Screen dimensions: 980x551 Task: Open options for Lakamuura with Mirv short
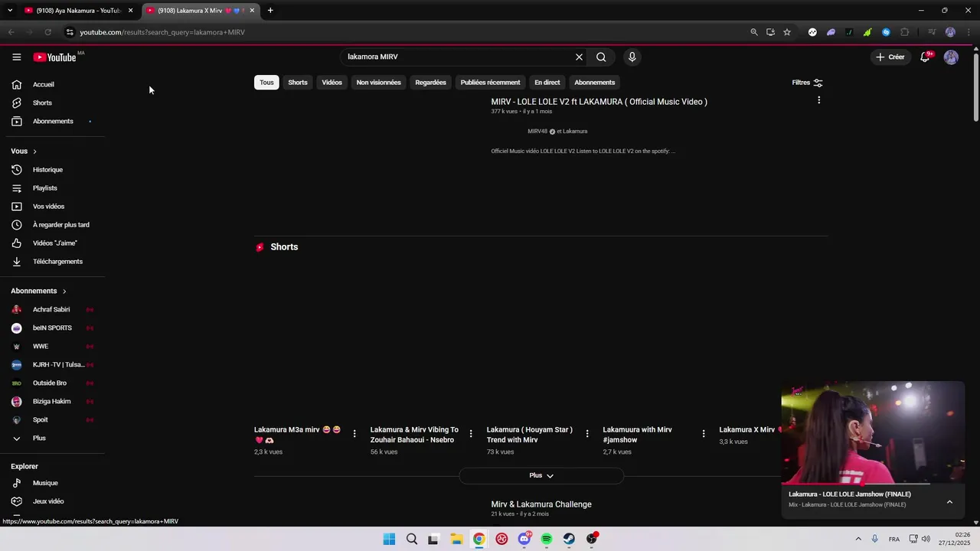(x=704, y=434)
